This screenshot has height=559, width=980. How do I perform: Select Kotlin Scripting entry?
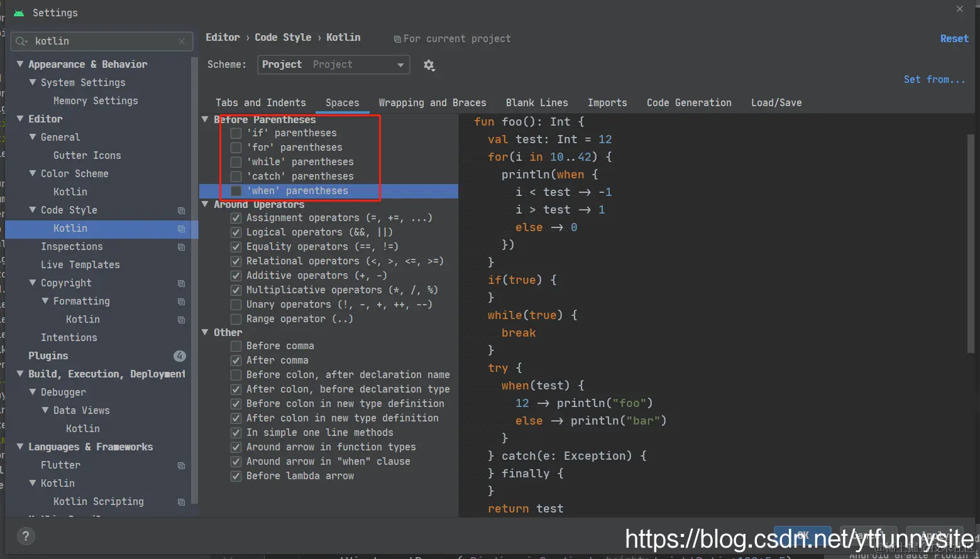[99, 502]
